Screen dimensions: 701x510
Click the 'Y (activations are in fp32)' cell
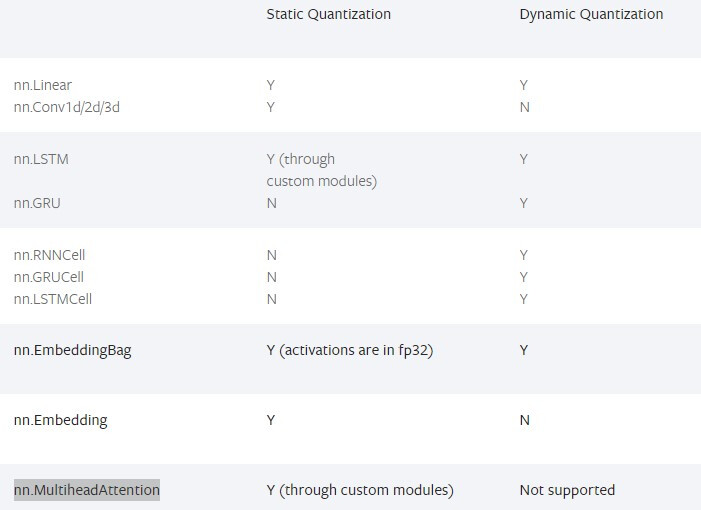pyautogui.click(x=349, y=350)
